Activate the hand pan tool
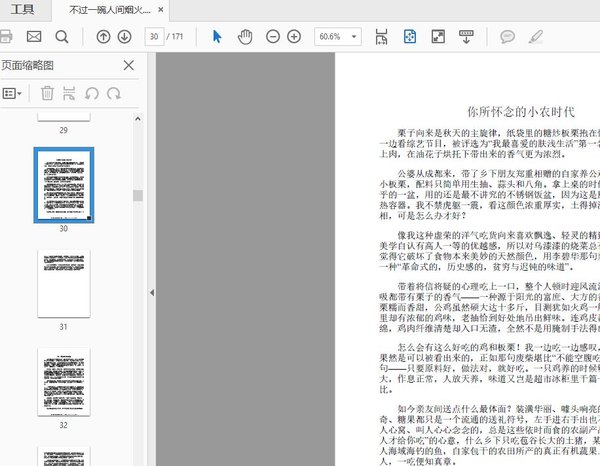This screenshot has width=600, height=466. [x=245, y=37]
